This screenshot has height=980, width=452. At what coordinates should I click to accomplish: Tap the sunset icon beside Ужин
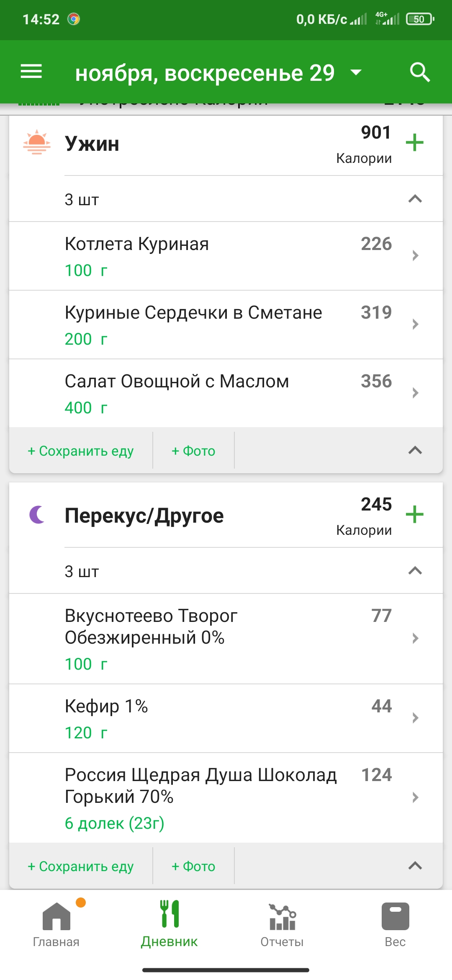[x=37, y=142]
